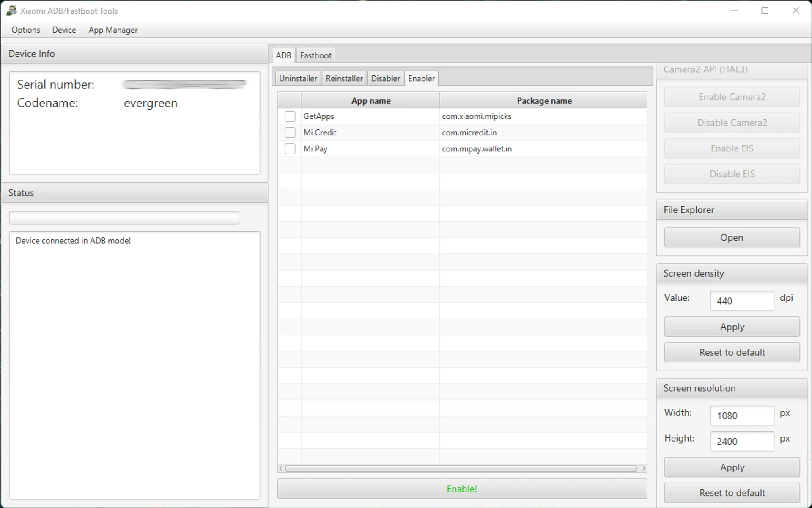
Task: Focus the Width field showing 1080
Action: click(x=742, y=416)
